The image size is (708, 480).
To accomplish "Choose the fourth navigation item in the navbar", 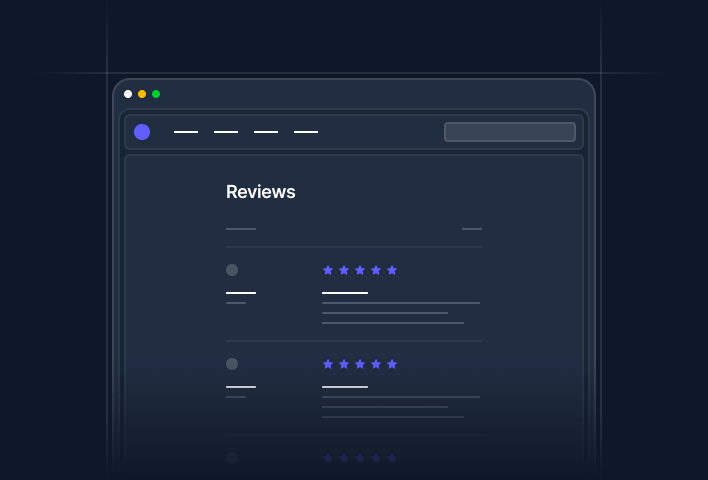I will [306, 132].
